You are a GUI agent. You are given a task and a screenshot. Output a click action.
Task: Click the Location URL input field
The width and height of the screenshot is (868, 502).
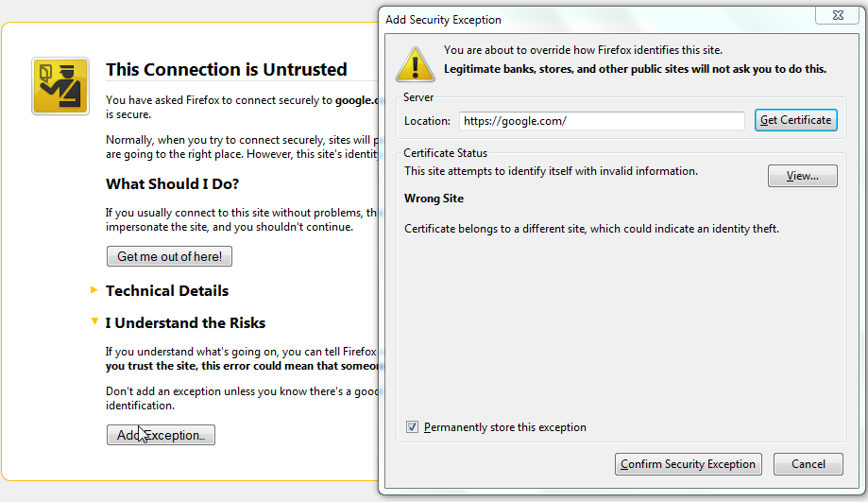(x=602, y=121)
